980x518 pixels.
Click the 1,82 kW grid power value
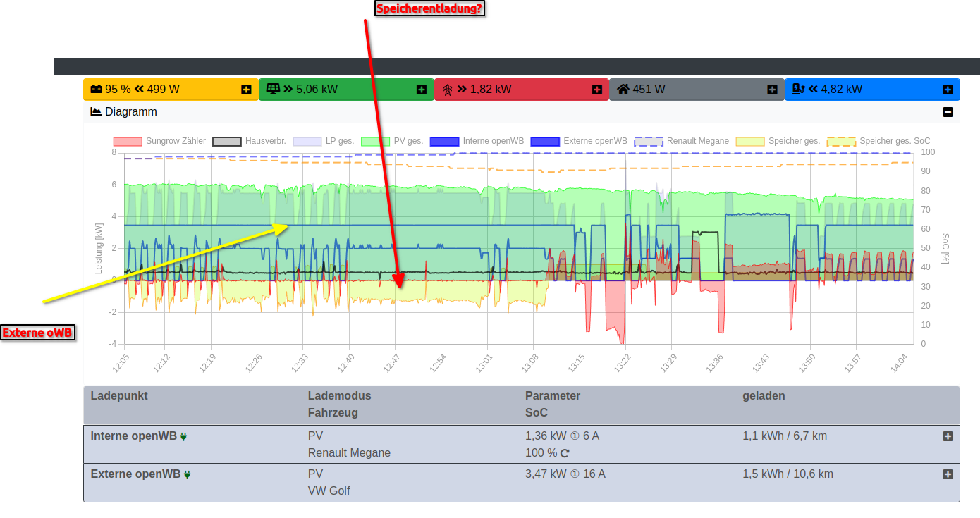coord(491,90)
